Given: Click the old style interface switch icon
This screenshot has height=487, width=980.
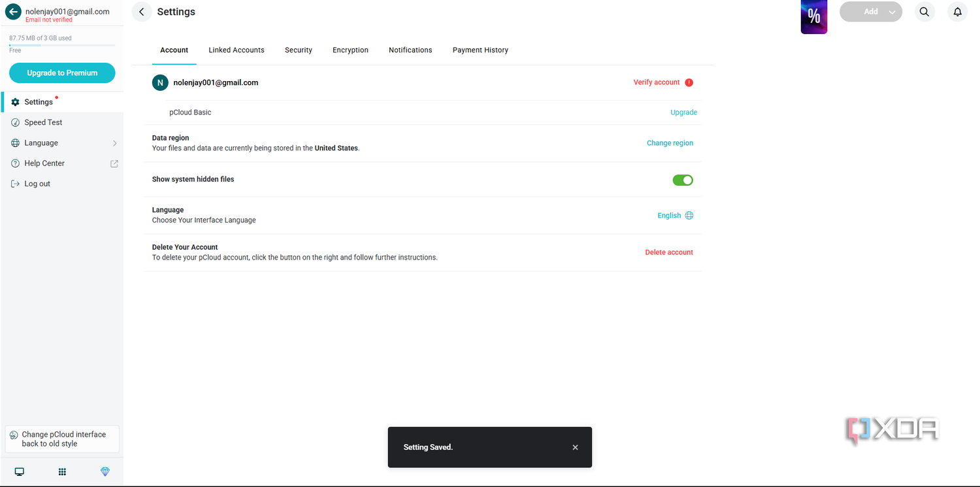Looking at the screenshot, I should [14, 435].
